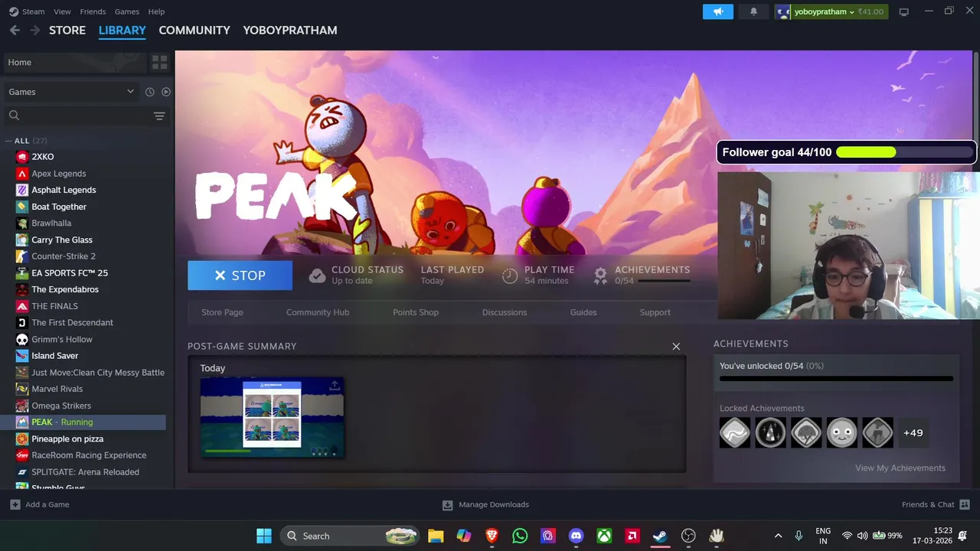The image size is (980, 551).
Task: Show hidden system tray icons chevron
Action: coord(778,536)
